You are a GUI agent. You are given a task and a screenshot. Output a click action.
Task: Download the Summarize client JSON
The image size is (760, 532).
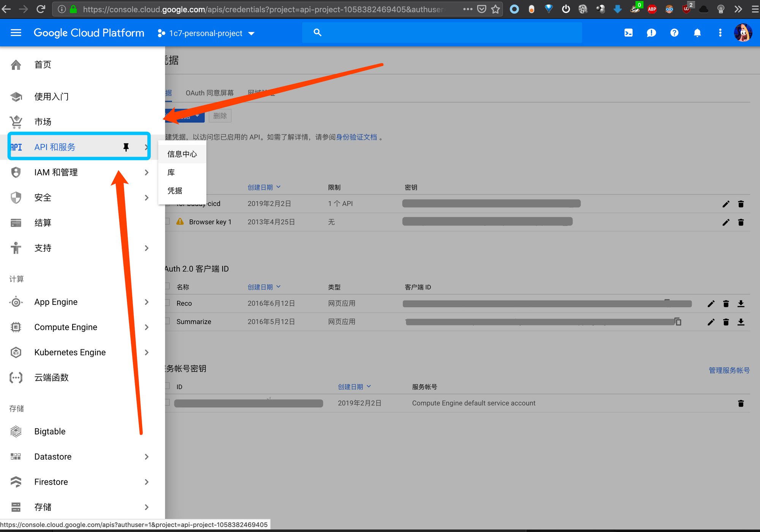click(741, 322)
